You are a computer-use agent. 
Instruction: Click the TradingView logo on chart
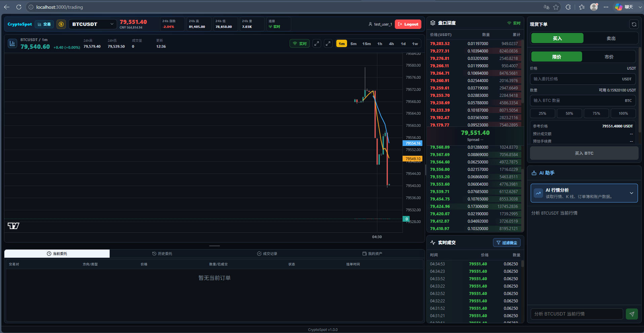point(13,226)
